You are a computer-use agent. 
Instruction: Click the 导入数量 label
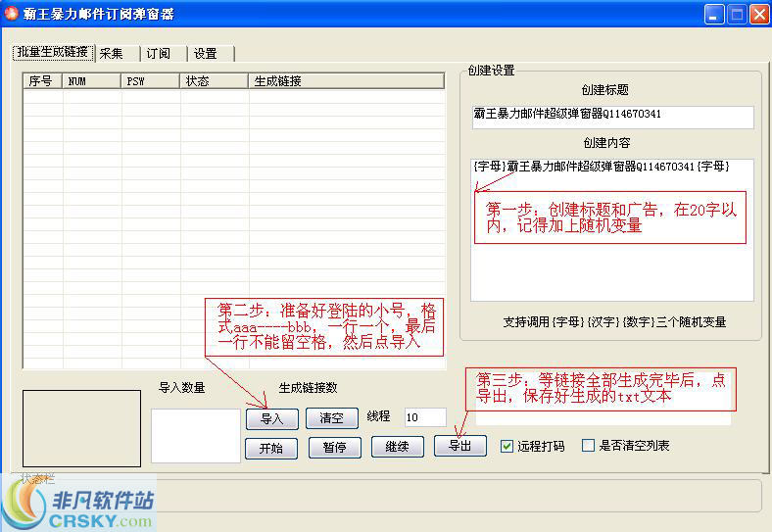tap(181, 388)
